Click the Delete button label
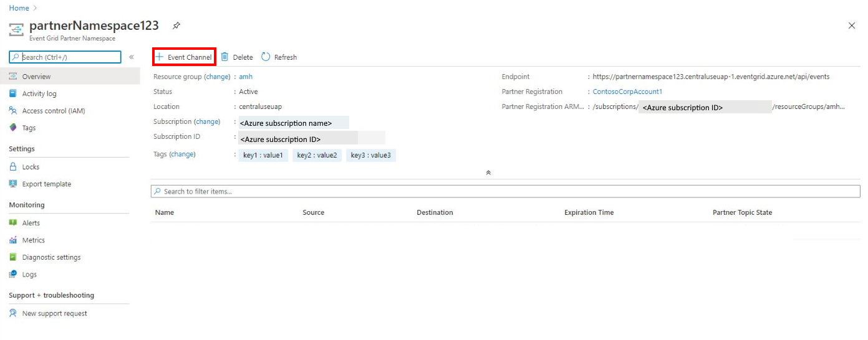Viewport: 868px width, 340px height. (243, 57)
